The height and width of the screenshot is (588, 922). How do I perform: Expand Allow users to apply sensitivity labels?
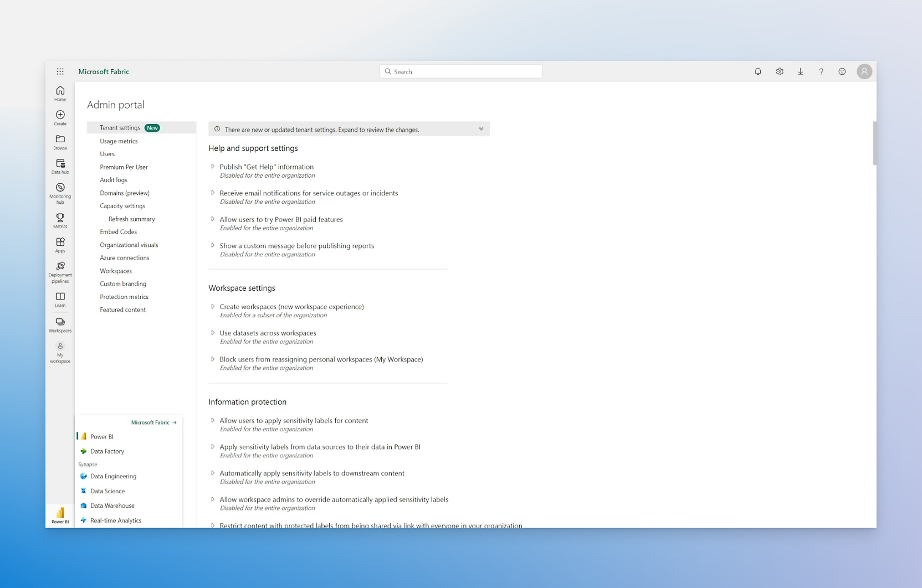pos(213,420)
